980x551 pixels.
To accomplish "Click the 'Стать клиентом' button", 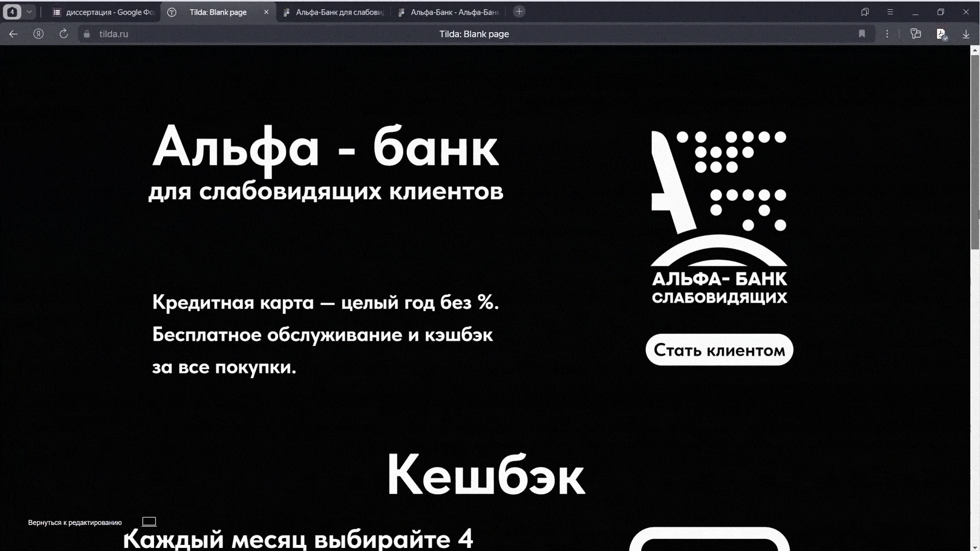I will pyautogui.click(x=719, y=350).
